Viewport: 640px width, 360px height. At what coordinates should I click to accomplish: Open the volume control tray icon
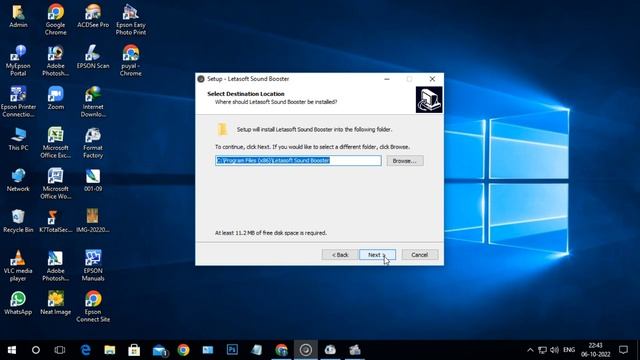(554, 350)
